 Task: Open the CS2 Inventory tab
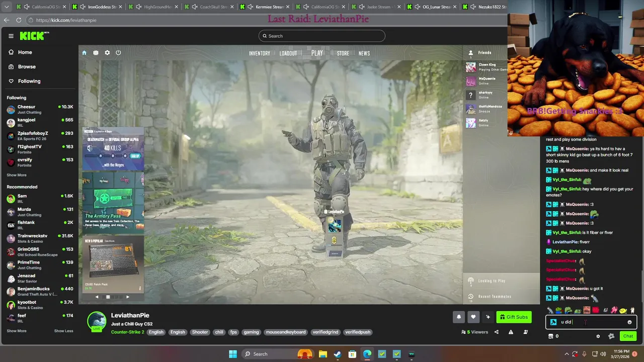tap(260, 53)
